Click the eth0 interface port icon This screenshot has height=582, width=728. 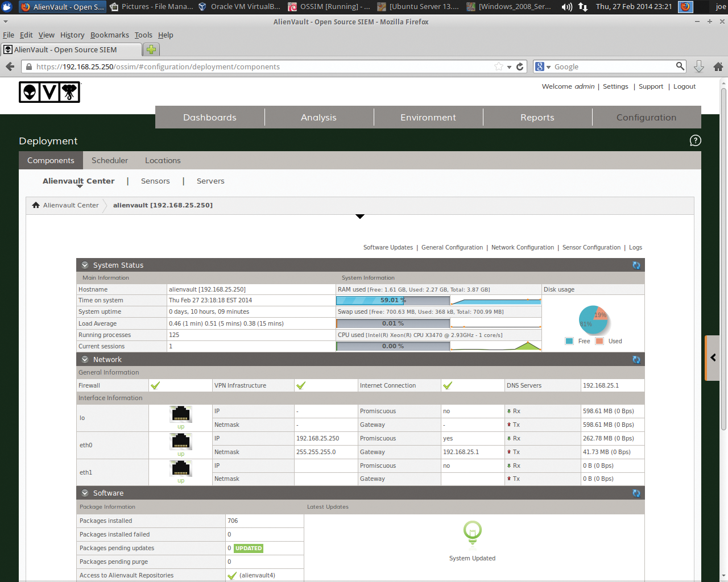[x=181, y=441]
